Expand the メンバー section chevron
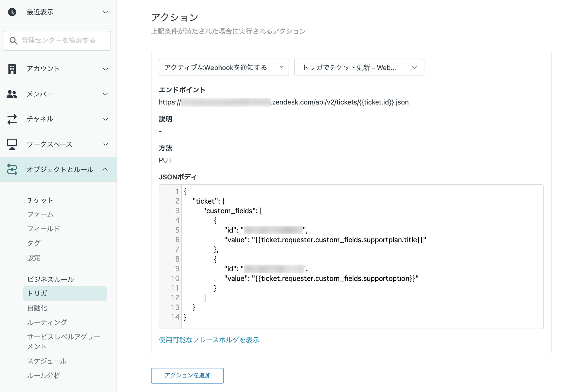 pyautogui.click(x=105, y=94)
